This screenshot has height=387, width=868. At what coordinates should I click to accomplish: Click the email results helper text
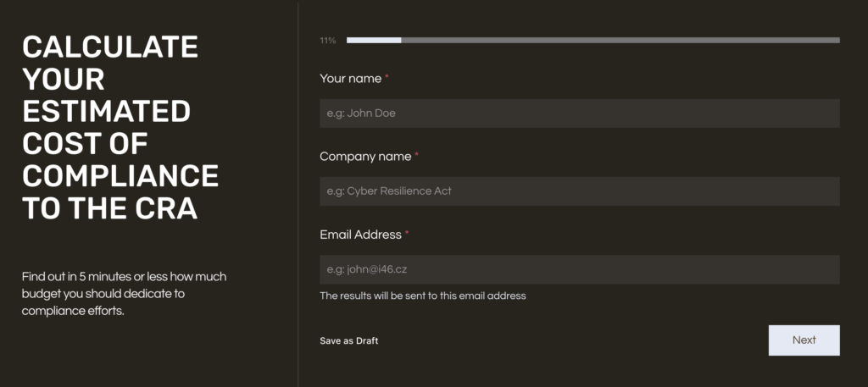422,296
